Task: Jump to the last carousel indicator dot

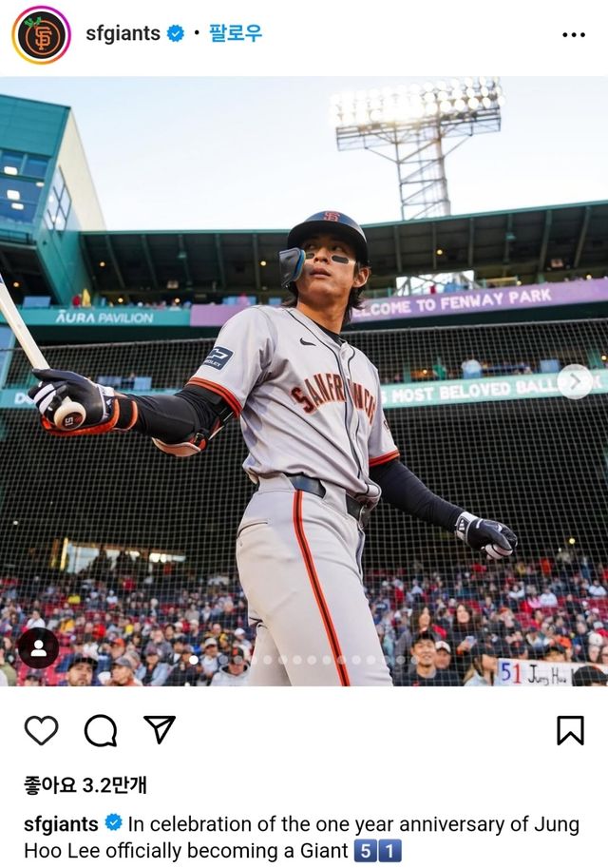Action: click(415, 660)
